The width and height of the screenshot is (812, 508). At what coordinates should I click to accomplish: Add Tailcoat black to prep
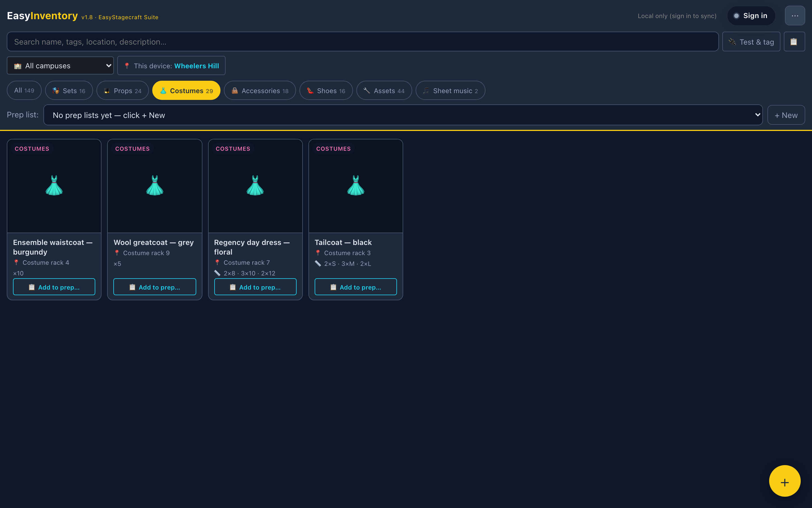pyautogui.click(x=356, y=287)
